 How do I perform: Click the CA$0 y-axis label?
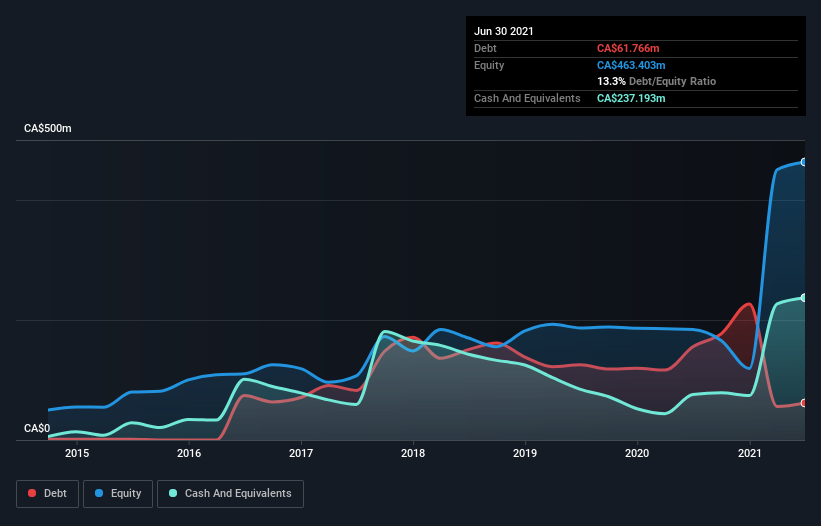(37, 428)
